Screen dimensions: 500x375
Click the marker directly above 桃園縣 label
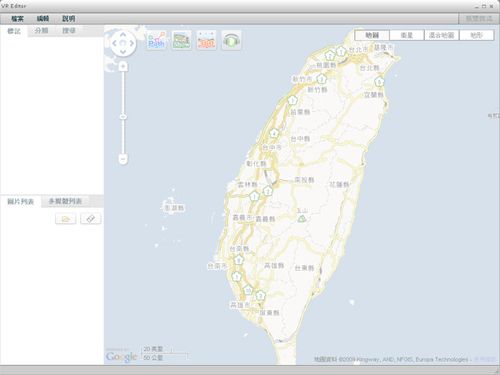(x=330, y=55)
